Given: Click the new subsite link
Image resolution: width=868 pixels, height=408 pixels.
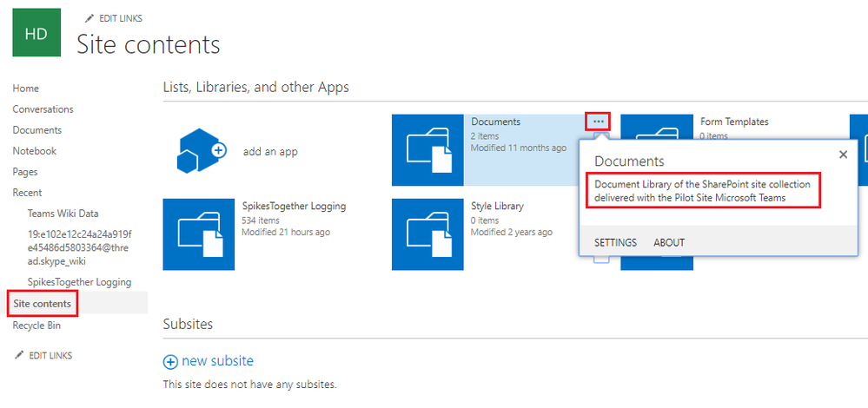Looking at the screenshot, I should (x=217, y=361).
